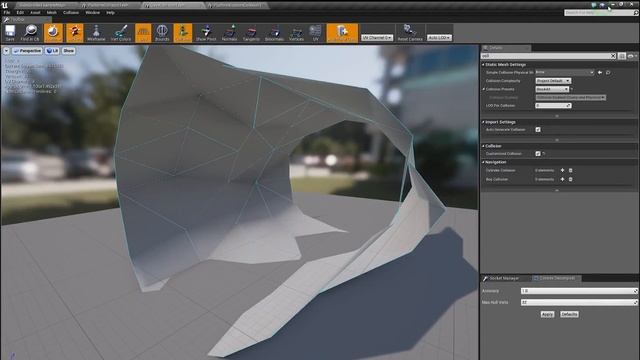Open UV Channel 0 dropdown
The image size is (640, 360).
[x=377, y=38]
